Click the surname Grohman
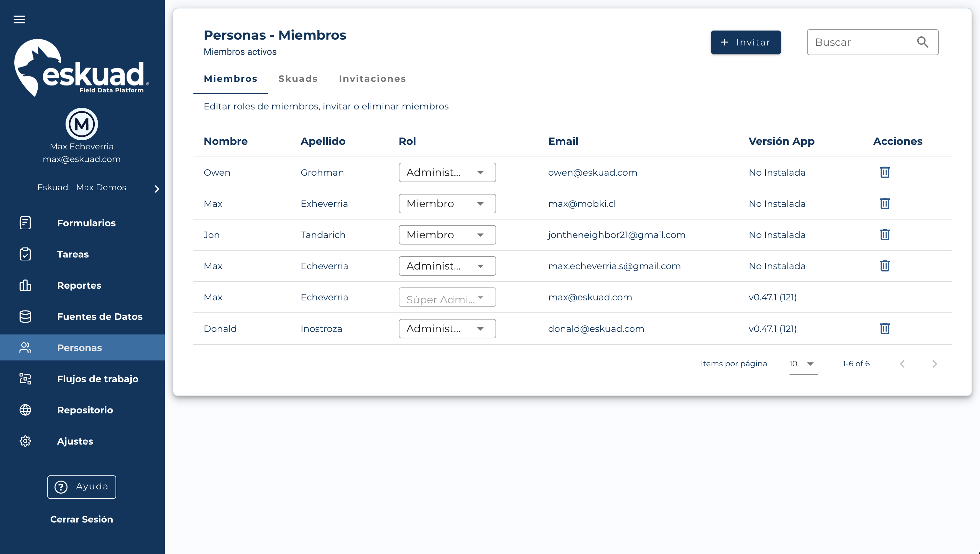980x554 pixels. [x=322, y=172]
